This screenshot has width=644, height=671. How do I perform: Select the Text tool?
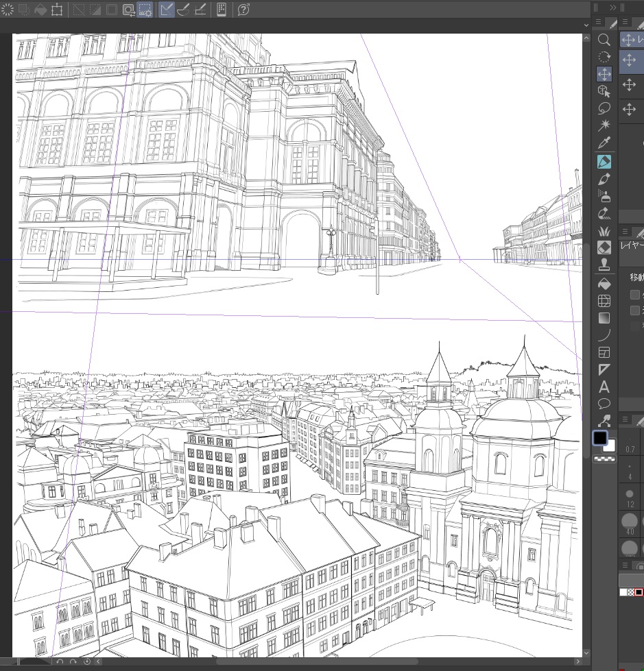point(604,387)
